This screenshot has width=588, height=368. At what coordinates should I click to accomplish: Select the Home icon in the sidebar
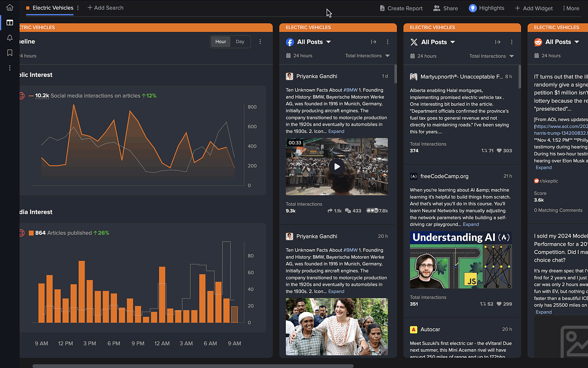(9, 7)
